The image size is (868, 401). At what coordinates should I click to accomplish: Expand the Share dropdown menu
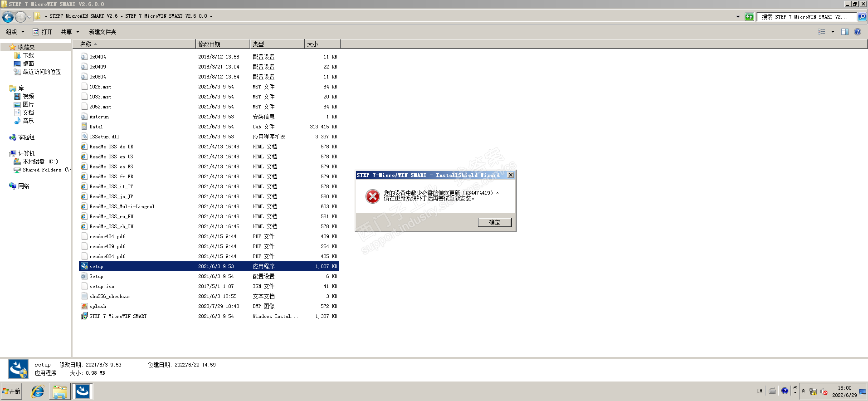tap(70, 32)
